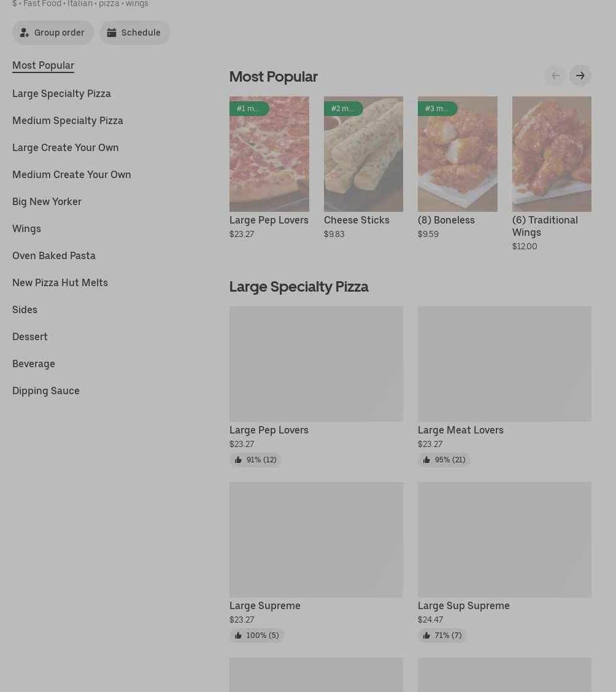
Task: Click thumbs-up rating on Large Meat Lovers
Action: (444, 460)
